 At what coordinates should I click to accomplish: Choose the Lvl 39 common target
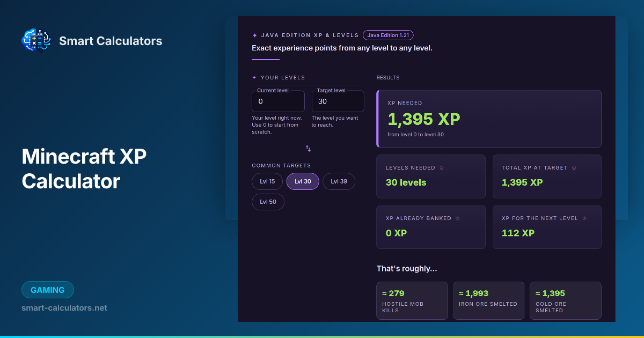click(x=339, y=181)
